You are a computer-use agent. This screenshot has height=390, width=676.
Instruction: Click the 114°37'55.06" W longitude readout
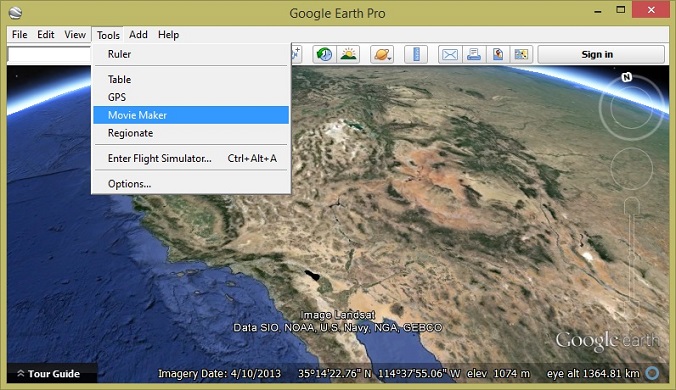coord(419,374)
